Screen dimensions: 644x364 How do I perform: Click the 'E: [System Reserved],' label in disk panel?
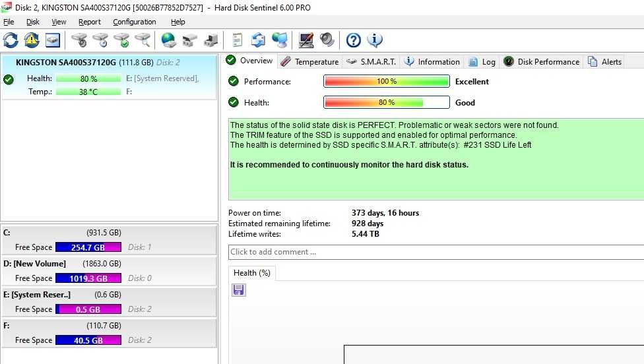162,78
